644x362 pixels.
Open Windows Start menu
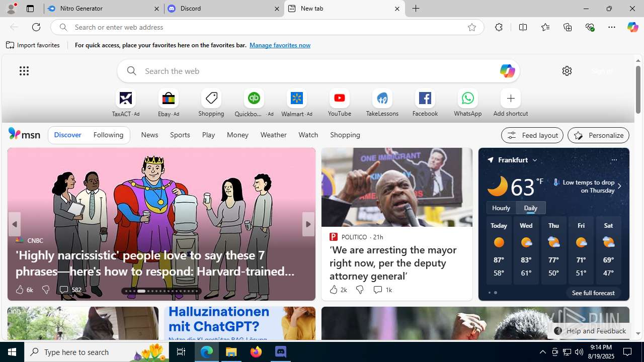click(x=12, y=352)
